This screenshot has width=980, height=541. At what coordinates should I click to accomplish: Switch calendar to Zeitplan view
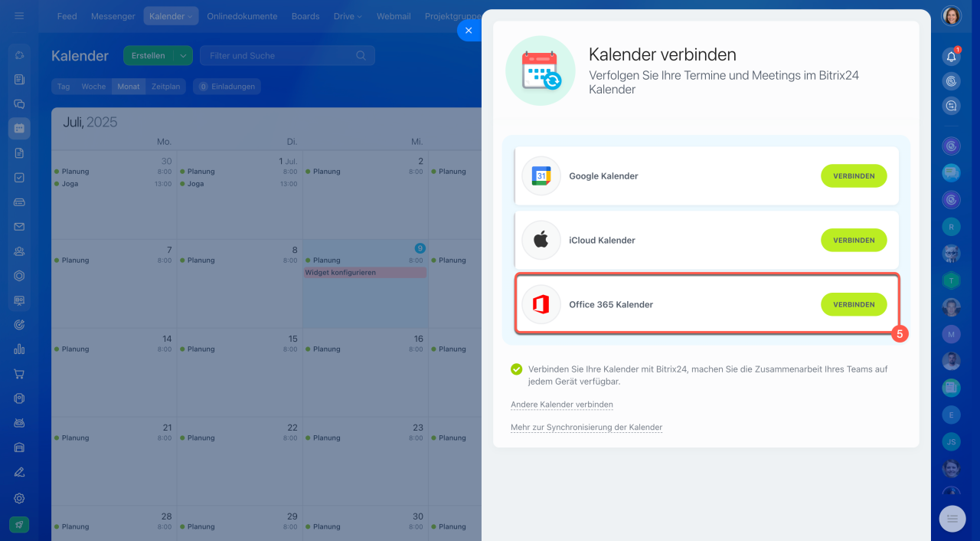[165, 87]
